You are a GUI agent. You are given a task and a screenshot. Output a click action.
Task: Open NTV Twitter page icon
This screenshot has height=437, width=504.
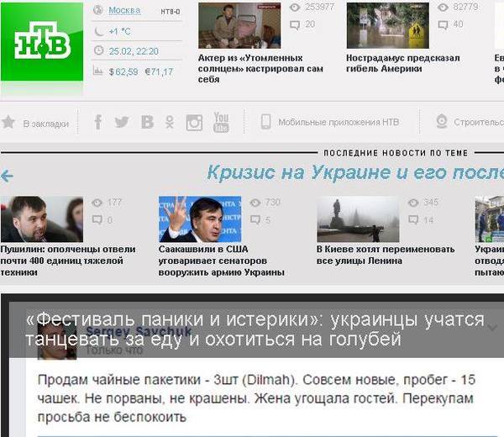point(122,122)
